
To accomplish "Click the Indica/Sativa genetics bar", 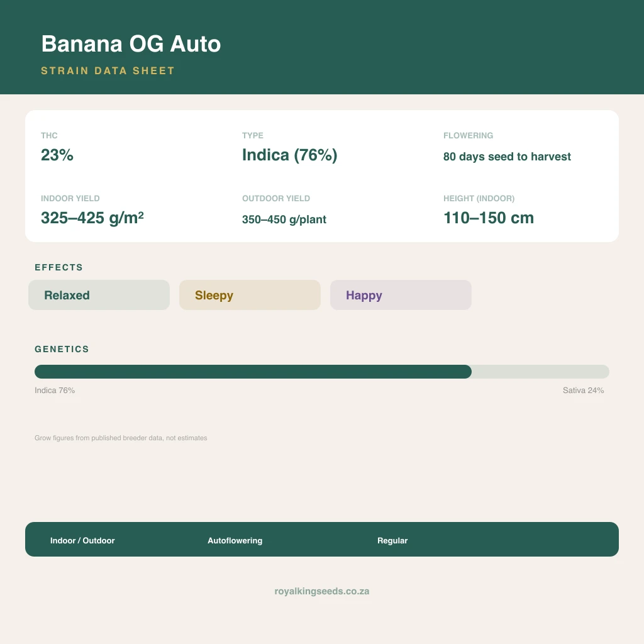I will (x=321, y=372).
